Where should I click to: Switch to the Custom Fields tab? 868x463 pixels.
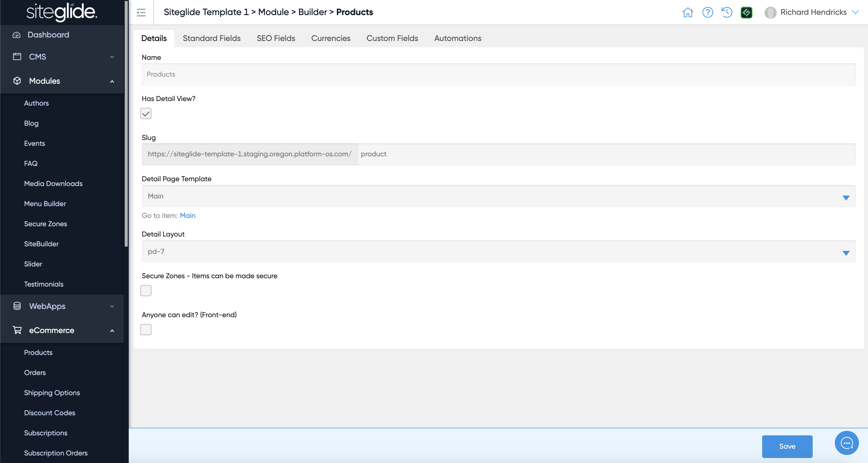click(x=392, y=38)
